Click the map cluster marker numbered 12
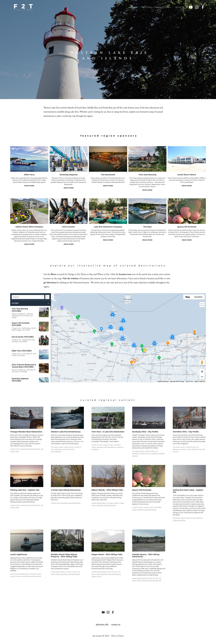 (154, 343)
